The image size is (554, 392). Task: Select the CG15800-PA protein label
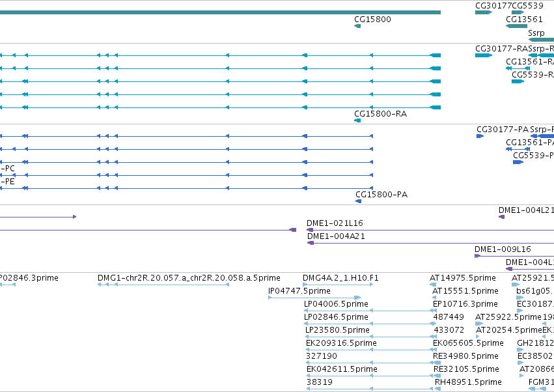tap(381, 195)
